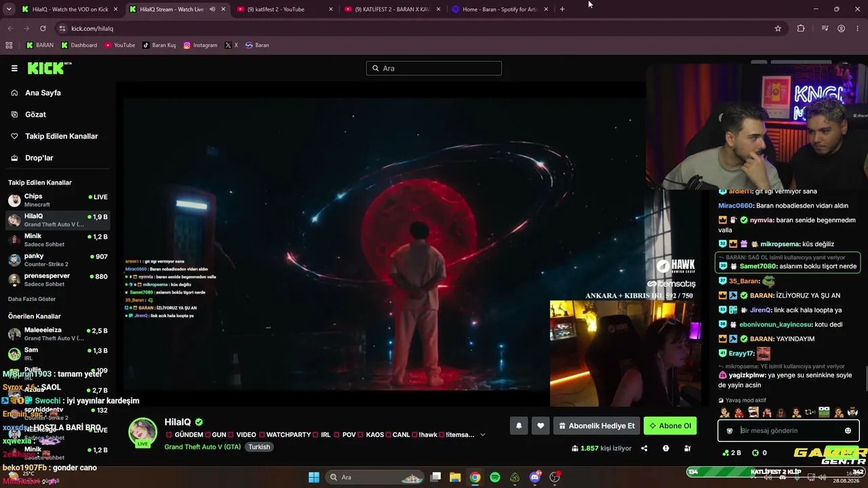Viewport: 868px width, 488px height.
Task: Open the emoji picker in chat
Action: click(848, 430)
